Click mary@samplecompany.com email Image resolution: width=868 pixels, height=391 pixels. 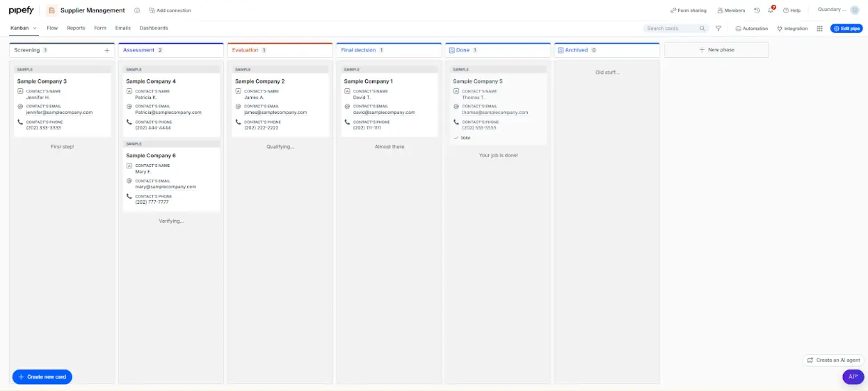coord(166,186)
